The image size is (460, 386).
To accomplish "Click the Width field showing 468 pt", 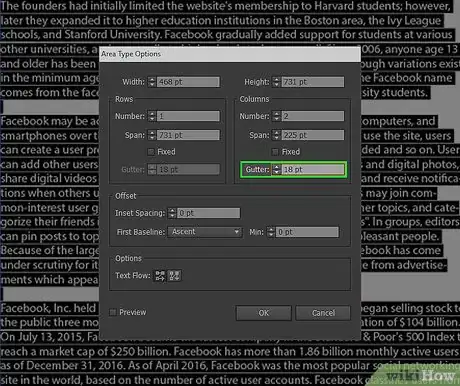I will (188, 82).
